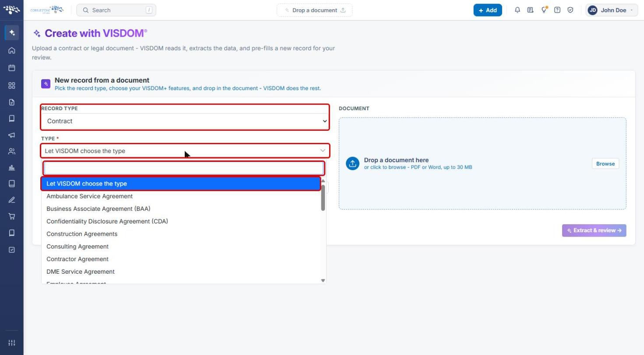Open the lightbulb tips icon

coord(544,10)
